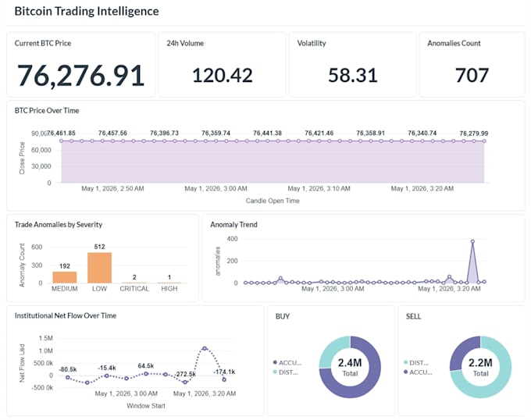Click the 512 bar value label
This screenshot has width=531, height=420.
pyautogui.click(x=100, y=247)
